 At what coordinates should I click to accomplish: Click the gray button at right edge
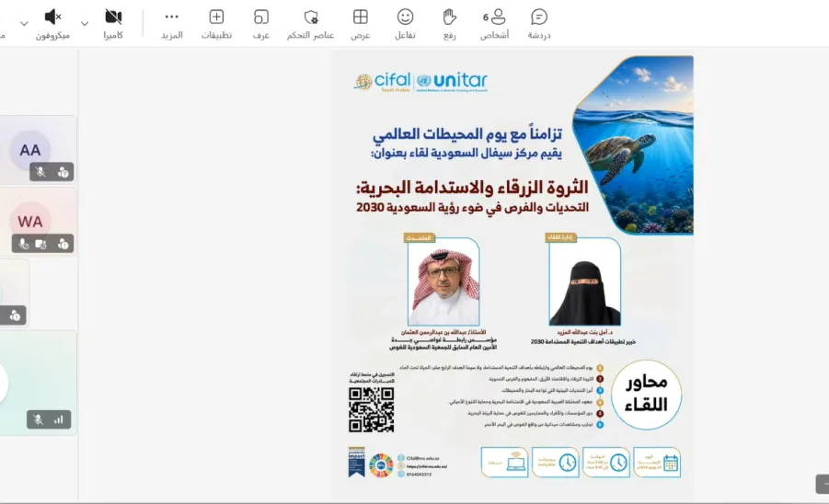click(x=823, y=484)
